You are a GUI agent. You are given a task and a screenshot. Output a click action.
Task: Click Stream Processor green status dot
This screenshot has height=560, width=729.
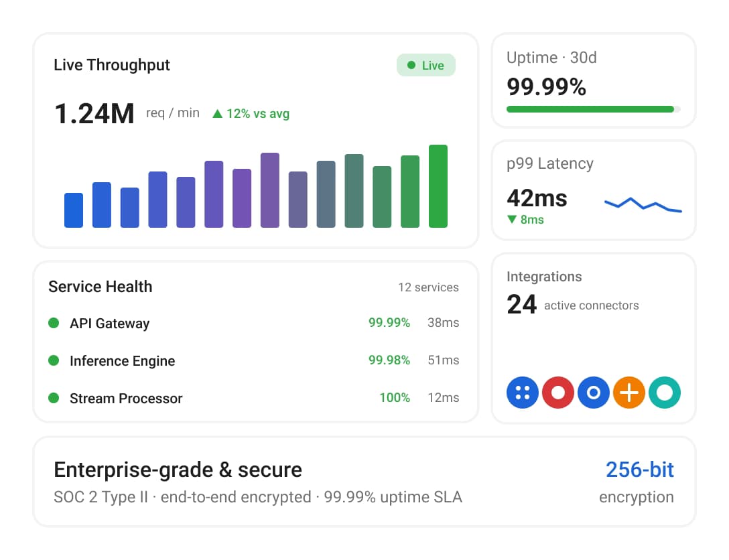54,398
